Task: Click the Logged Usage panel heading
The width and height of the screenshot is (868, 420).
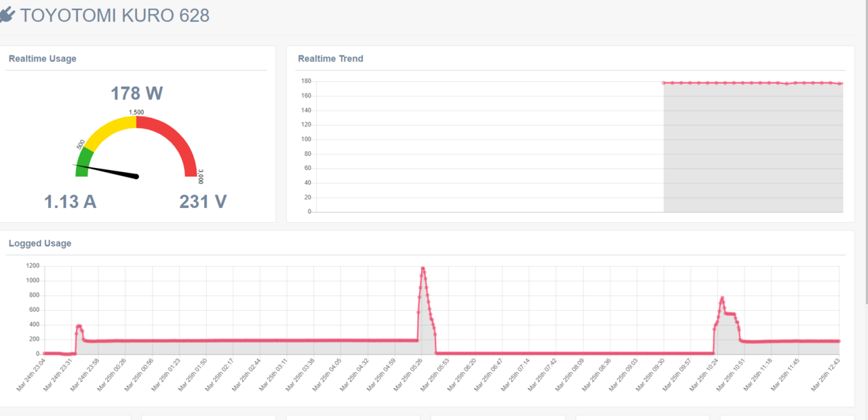Action: (x=40, y=243)
